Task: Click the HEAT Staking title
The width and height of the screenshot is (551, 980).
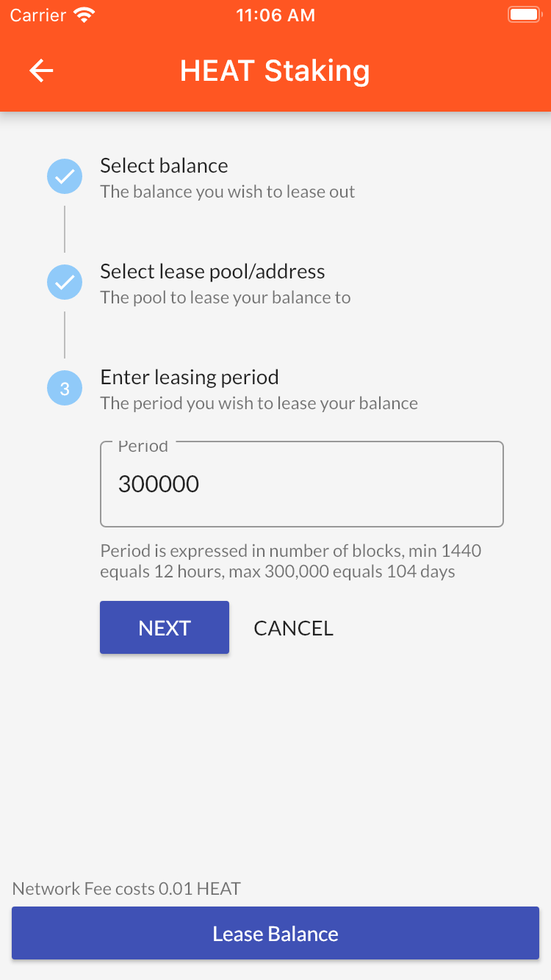Action: coord(275,71)
